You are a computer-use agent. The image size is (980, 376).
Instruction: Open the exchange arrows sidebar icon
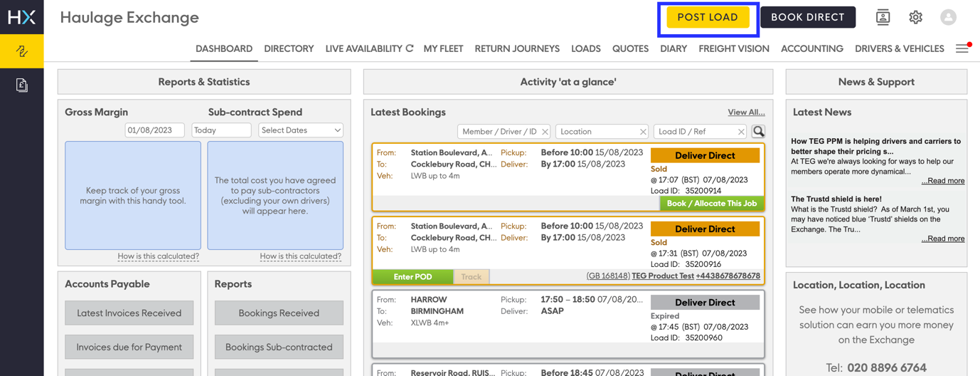click(x=21, y=51)
